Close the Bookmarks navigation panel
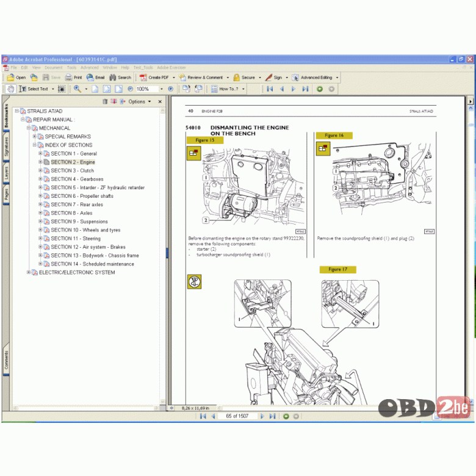This screenshot has width=476, height=476. (x=160, y=102)
